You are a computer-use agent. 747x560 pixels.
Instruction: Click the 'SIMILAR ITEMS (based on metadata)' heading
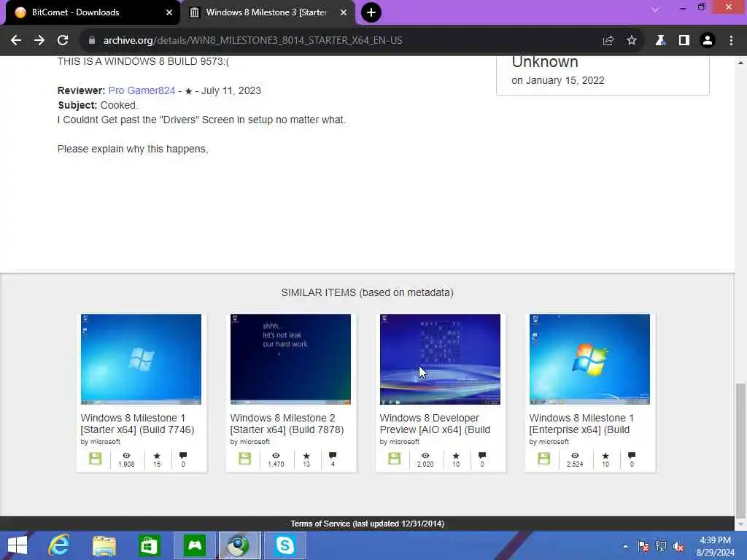(368, 292)
